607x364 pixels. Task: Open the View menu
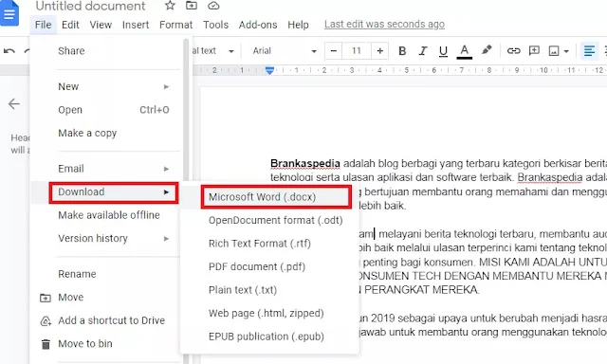coord(101,25)
